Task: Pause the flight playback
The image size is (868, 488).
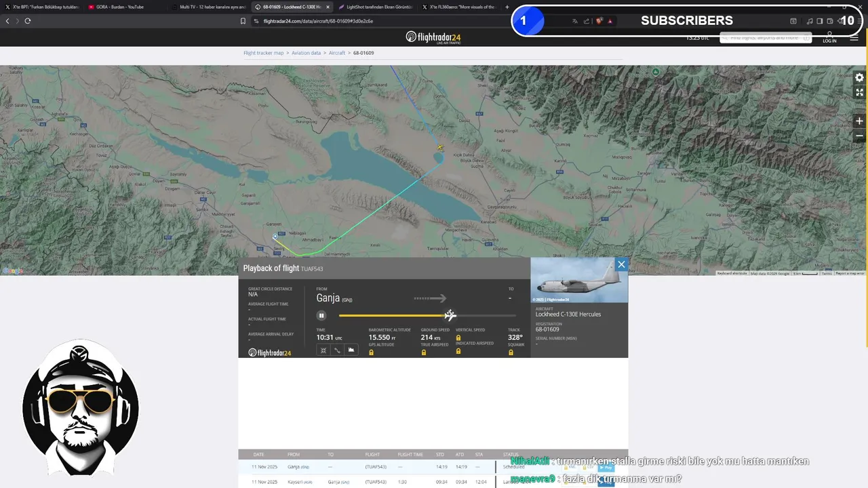Action: click(321, 315)
